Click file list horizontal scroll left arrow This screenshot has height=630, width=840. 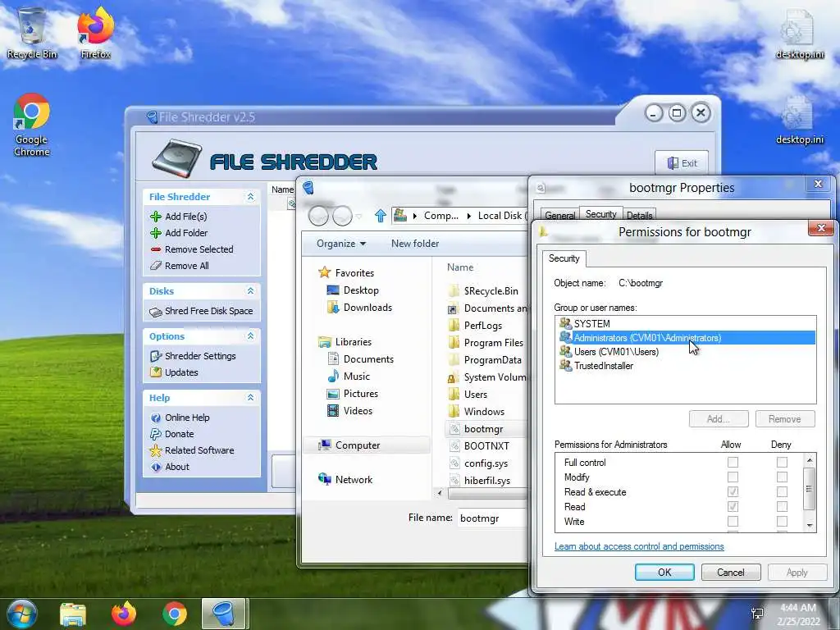pos(441,492)
